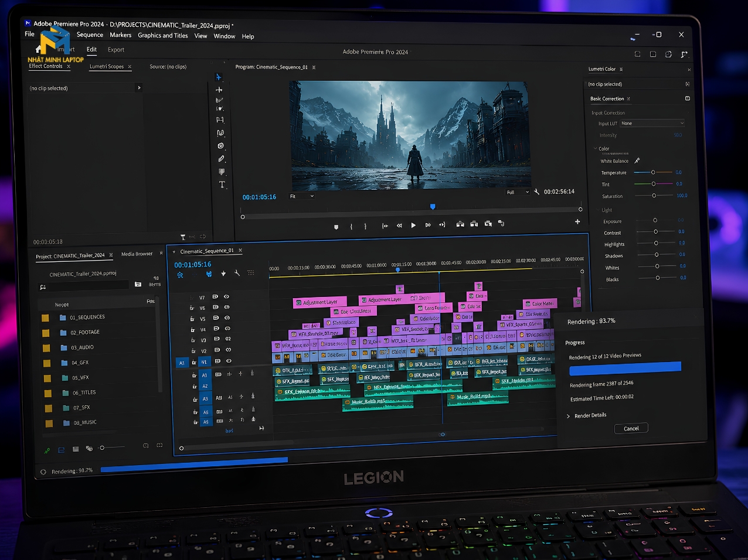Open the Sequence menu
Image resolution: width=748 pixels, height=560 pixels.
(90, 35)
